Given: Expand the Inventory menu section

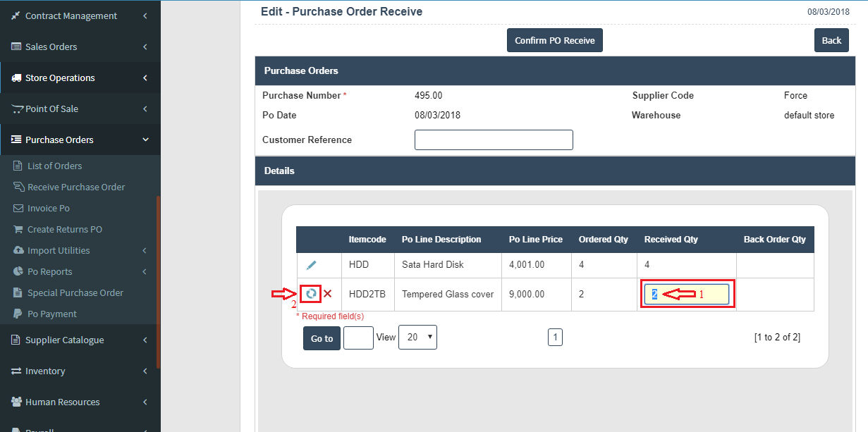Looking at the screenshot, I should click(x=80, y=371).
